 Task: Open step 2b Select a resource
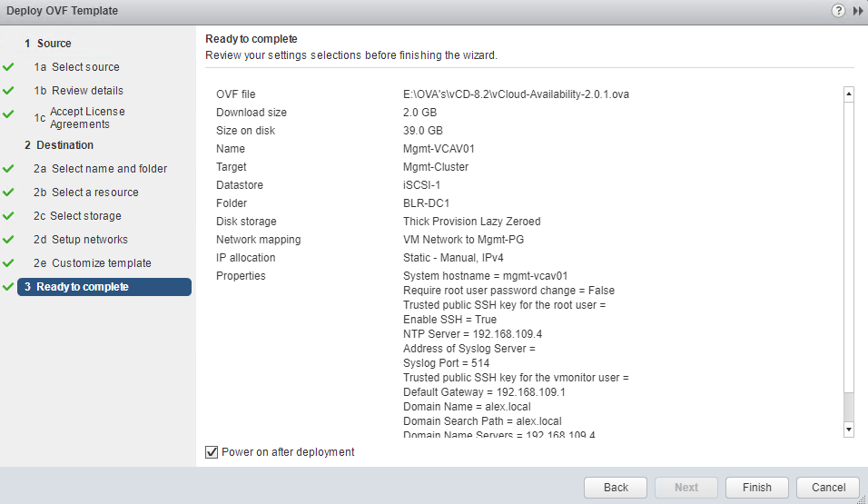coord(94,193)
